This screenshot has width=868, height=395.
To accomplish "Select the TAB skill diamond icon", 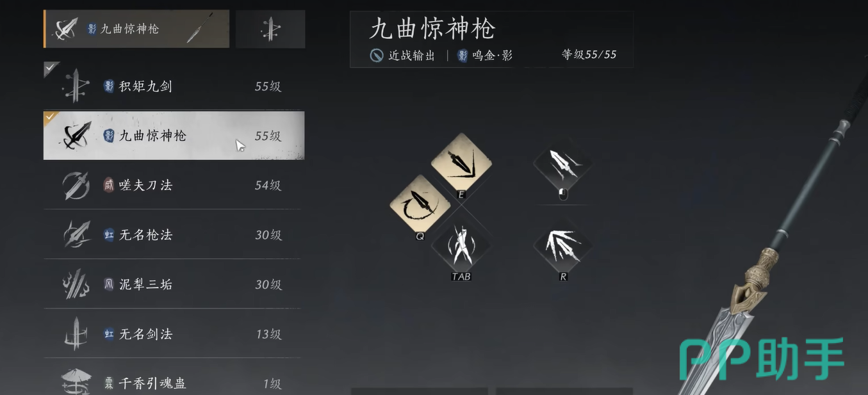I will point(461,245).
